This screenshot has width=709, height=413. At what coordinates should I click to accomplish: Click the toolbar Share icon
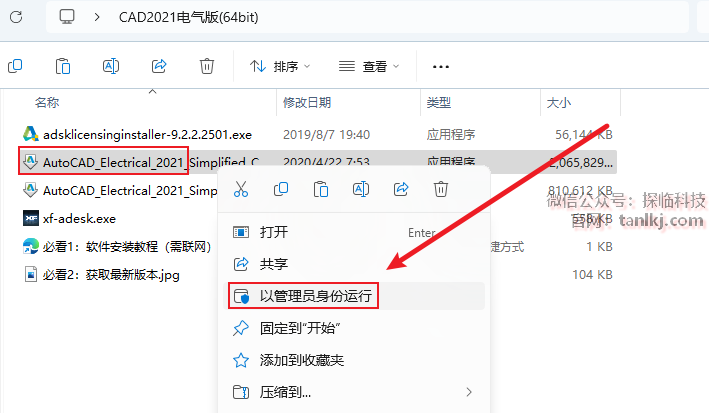159,66
